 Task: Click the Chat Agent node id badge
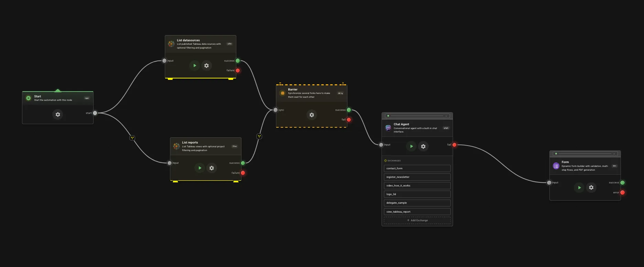click(446, 128)
